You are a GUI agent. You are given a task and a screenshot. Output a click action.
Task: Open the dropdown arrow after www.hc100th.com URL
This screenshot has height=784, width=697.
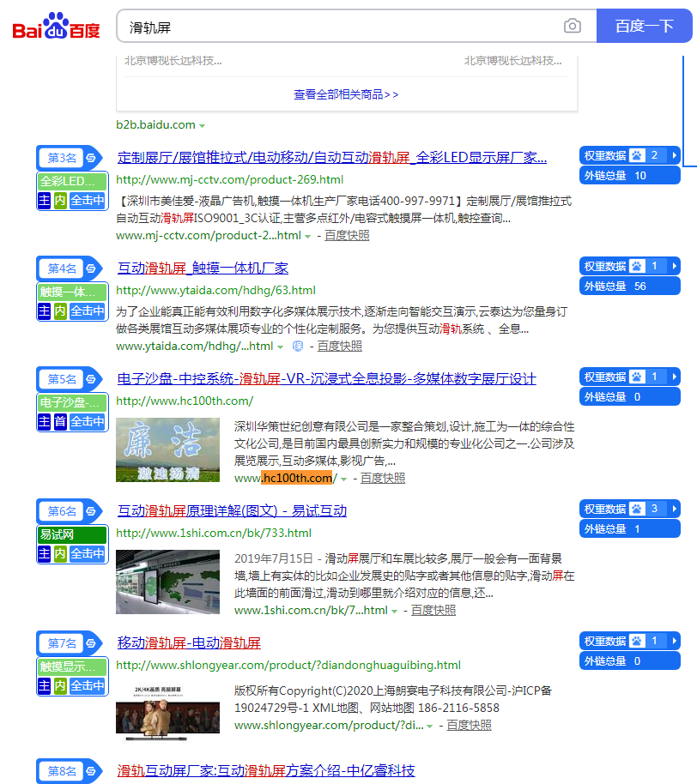click(343, 479)
